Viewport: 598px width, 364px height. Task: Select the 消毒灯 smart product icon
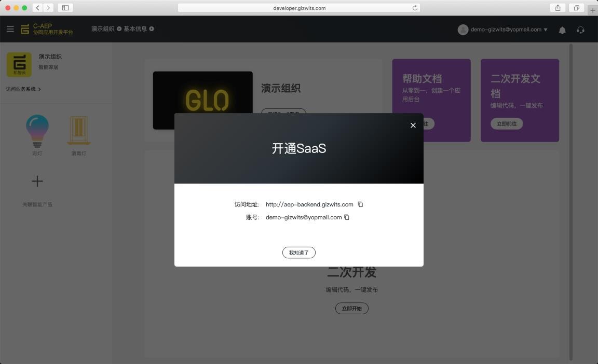pos(78,130)
